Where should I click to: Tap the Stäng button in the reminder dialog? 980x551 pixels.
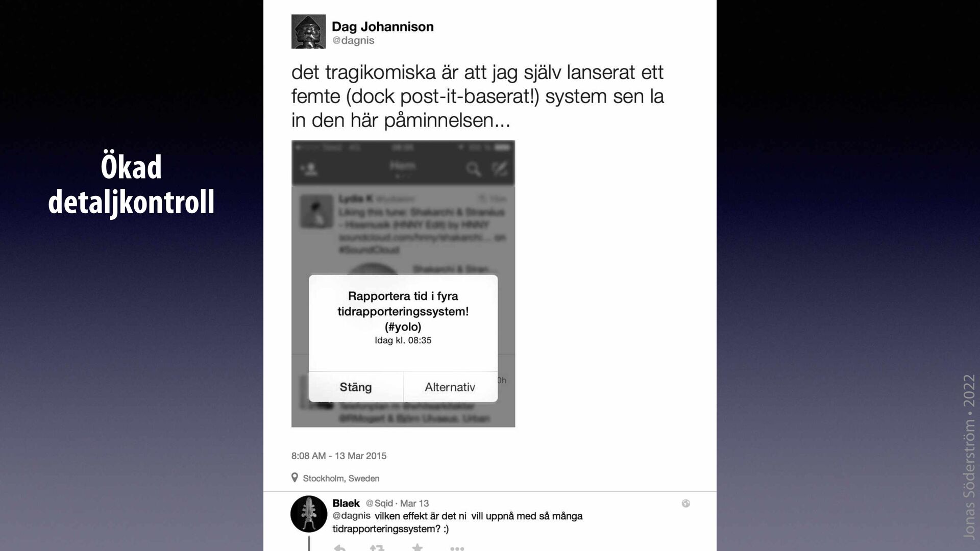(356, 387)
